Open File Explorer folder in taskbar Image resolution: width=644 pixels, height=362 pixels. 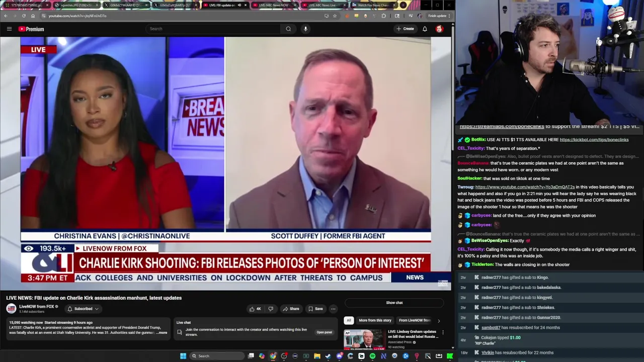pyautogui.click(x=317, y=356)
